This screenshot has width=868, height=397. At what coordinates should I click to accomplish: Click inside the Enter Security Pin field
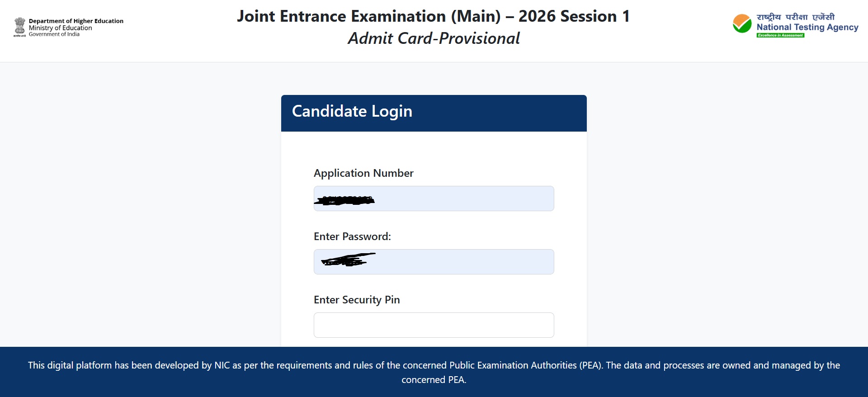pos(433,325)
